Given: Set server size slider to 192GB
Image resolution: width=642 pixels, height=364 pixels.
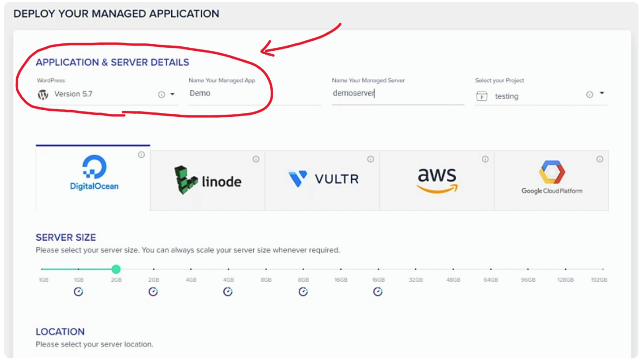Looking at the screenshot, I should tap(603, 269).
